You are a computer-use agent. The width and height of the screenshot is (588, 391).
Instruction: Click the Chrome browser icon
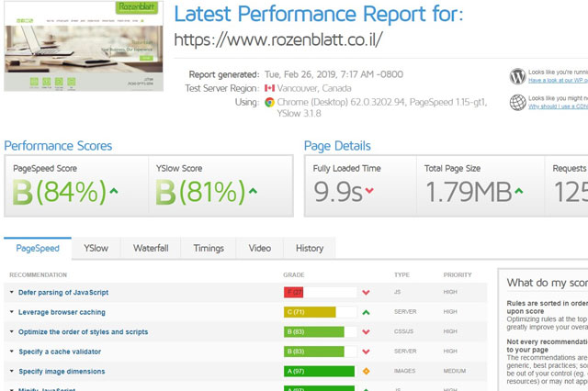coord(269,102)
